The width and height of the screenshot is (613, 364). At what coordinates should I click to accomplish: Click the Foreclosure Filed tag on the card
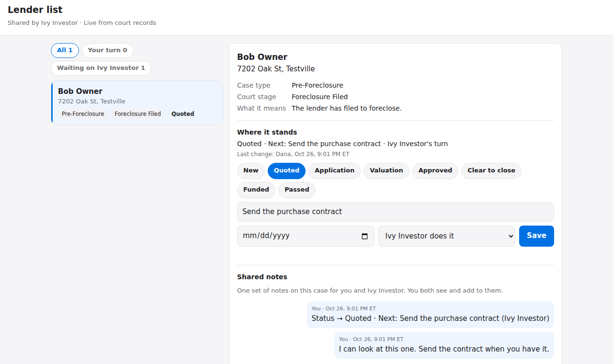(138, 114)
